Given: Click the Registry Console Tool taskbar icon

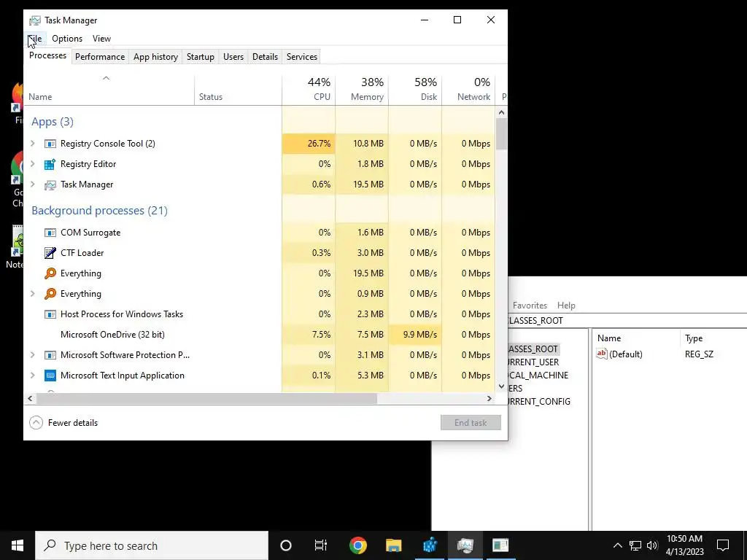Looking at the screenshot, I should click(x=500, y=545).
